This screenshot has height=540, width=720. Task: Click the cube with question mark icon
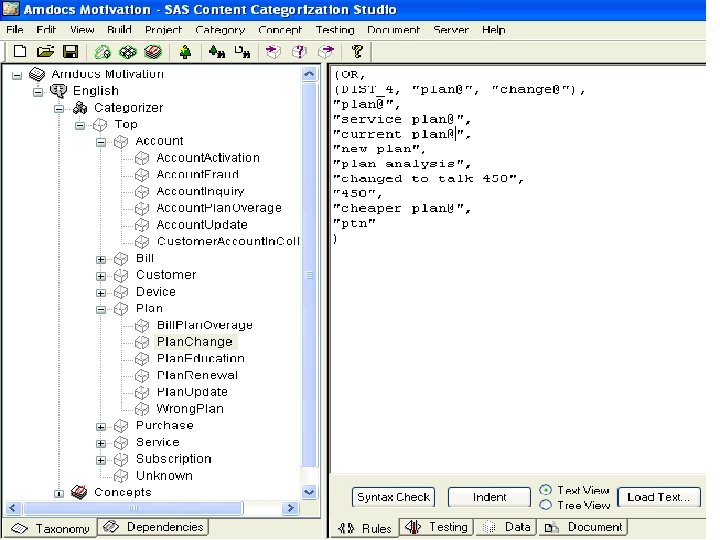pyautogui.click(x=299, y=51)
